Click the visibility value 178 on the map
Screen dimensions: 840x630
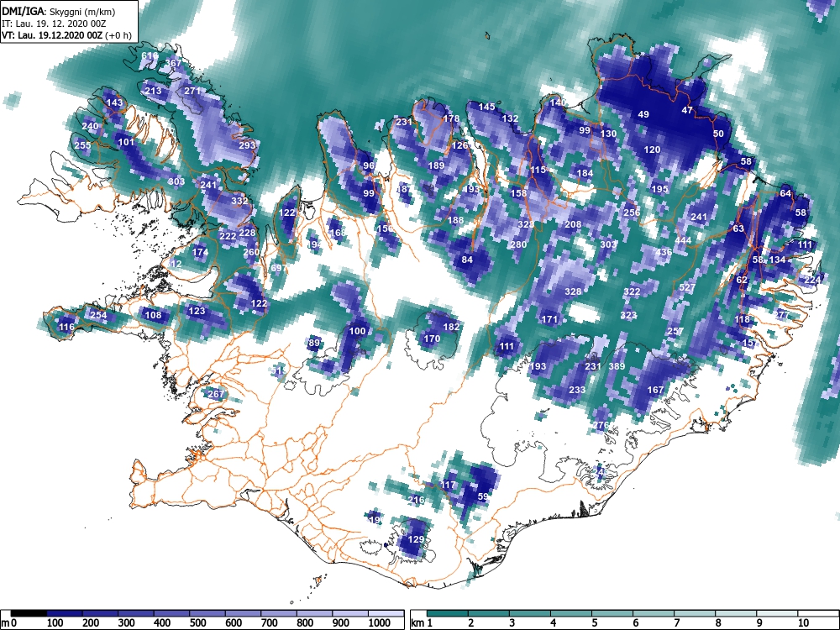click(451, 118)
